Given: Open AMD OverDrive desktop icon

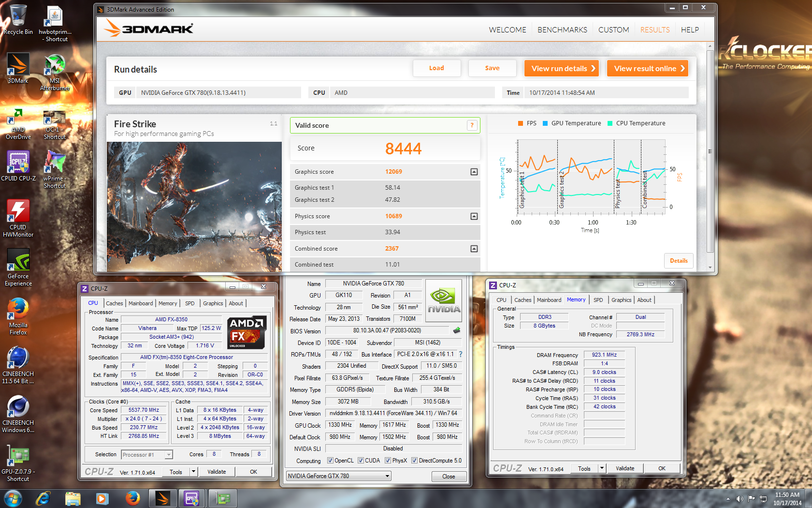Looking at the screenshot, I should [x=18, y=124].
